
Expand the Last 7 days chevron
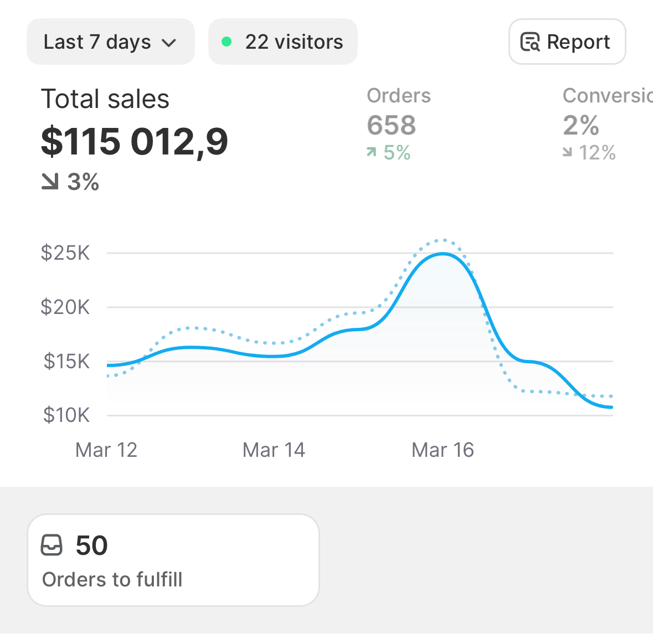pyautogui.click(x=169, y=43)
